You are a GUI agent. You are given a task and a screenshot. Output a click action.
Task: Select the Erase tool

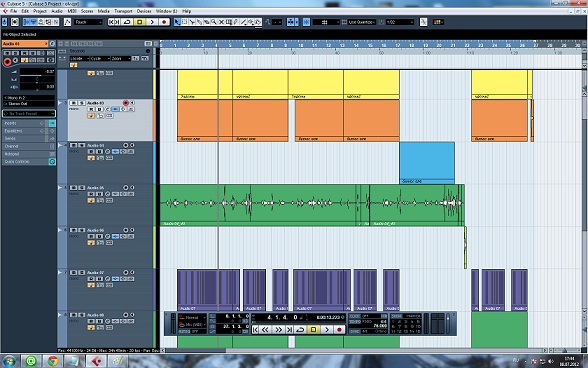pos(206,22)
